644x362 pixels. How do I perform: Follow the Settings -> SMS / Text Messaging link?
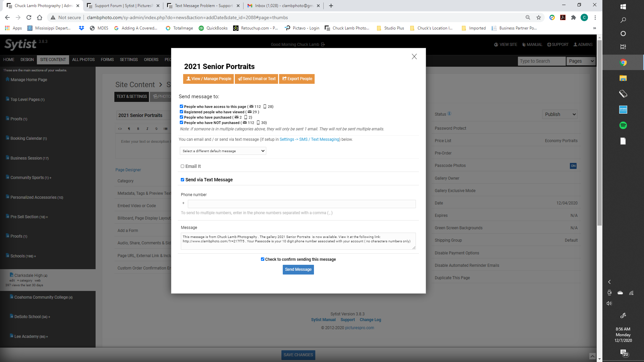(x=309, y=139)
